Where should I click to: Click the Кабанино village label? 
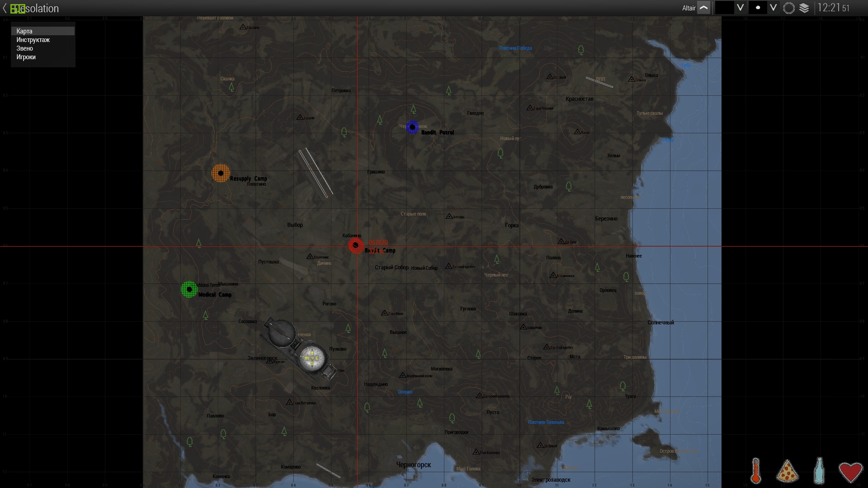351,236
